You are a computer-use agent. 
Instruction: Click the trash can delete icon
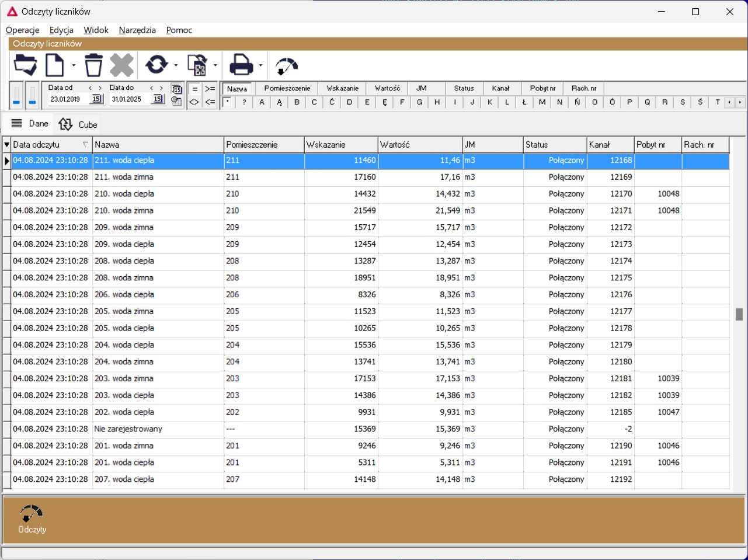pyautogui.click(x=93, y=65)
